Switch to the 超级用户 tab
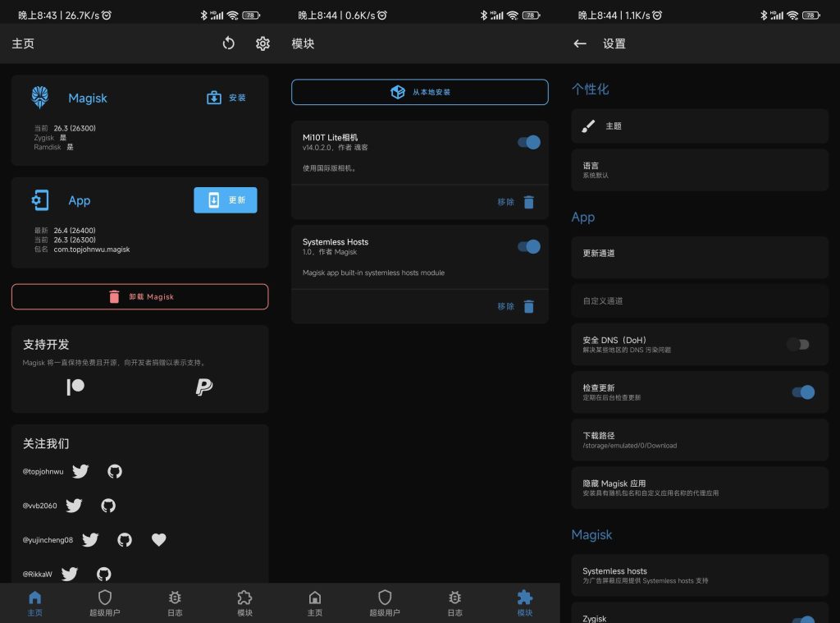The height and width of the screenshot is (623, 840). (x=104, y=602)
